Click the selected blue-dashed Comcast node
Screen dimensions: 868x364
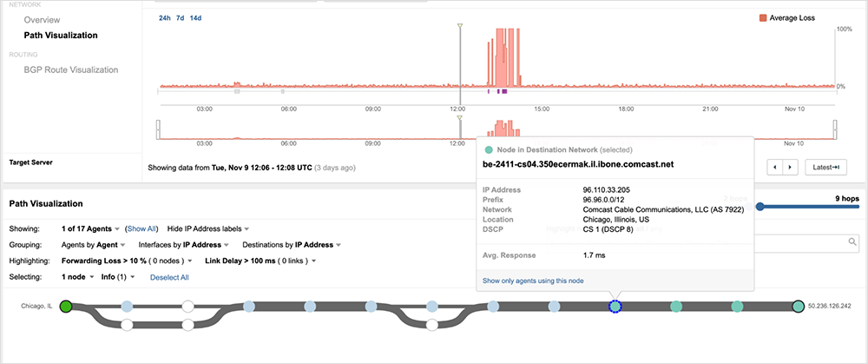(x=615, y=306)
